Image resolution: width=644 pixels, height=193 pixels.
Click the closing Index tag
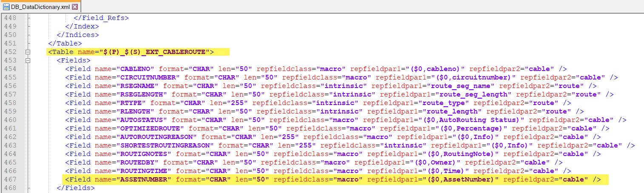click(x=82, y=26)
